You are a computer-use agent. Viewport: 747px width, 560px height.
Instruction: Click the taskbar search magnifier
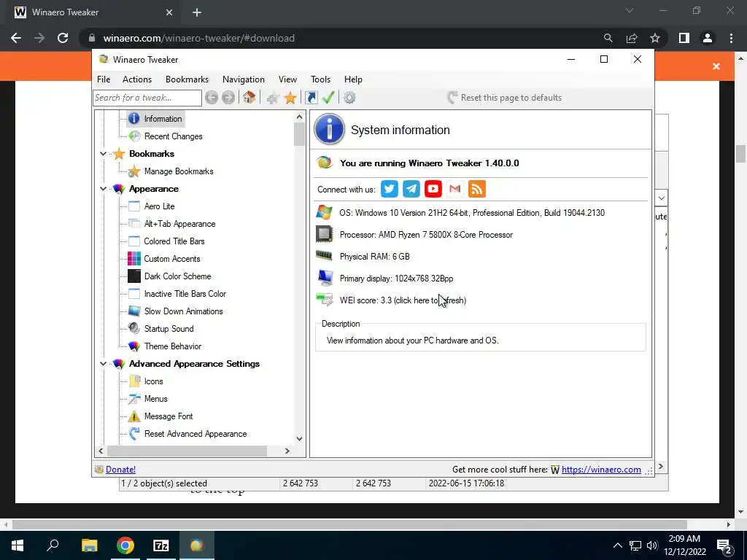pos(53,545)
